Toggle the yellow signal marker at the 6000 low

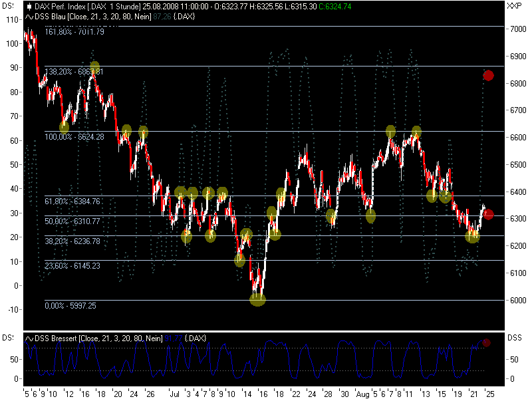pyautogui.click(x=258, y=299)
